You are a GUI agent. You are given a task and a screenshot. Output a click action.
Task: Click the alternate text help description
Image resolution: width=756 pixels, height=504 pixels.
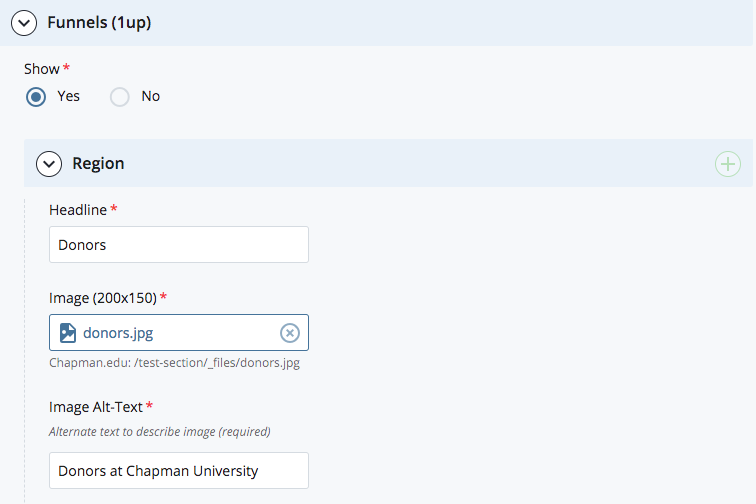click(x=159, y=432)
